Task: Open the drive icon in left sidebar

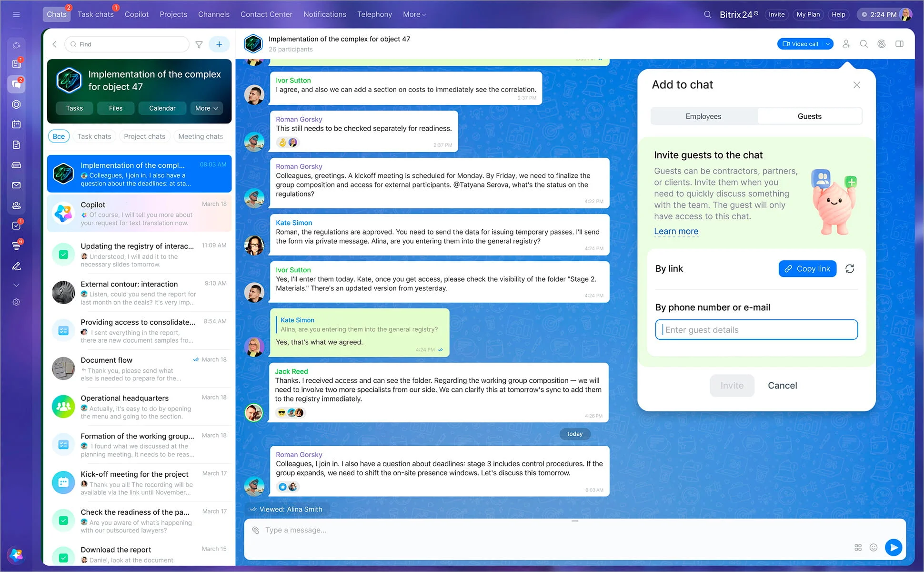Action: tap(16, 165)
